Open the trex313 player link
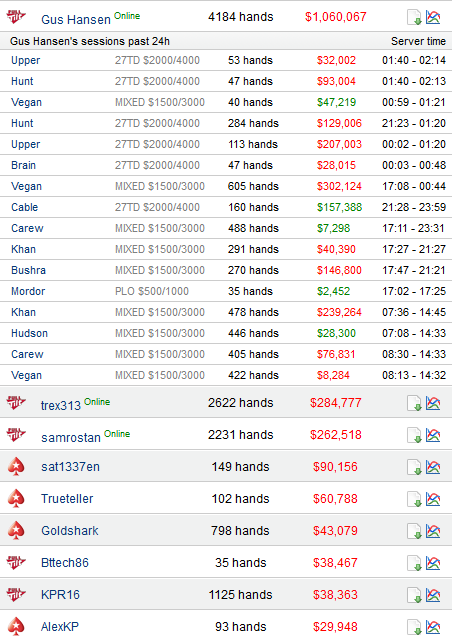 pyautogui.click(x=61, y=406)
